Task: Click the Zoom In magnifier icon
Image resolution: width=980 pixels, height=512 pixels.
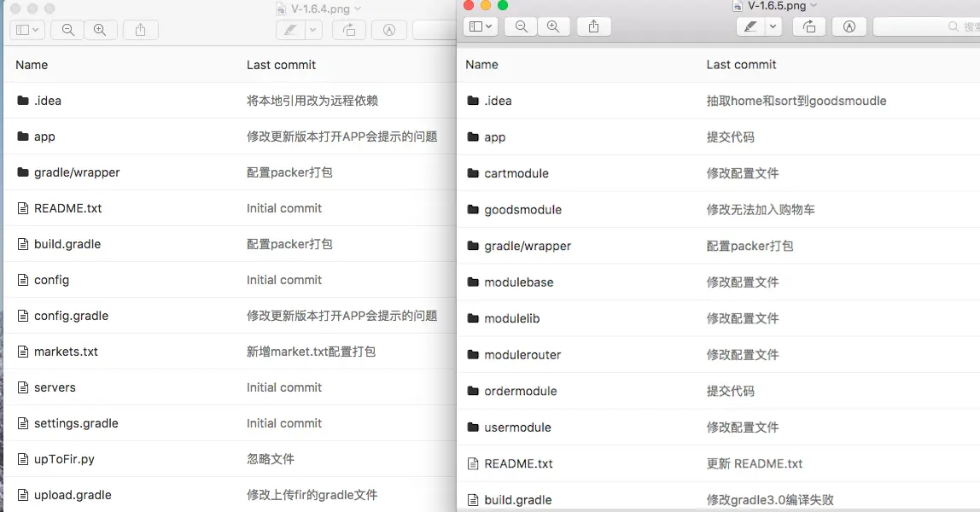Action: [x=554, y=26]
